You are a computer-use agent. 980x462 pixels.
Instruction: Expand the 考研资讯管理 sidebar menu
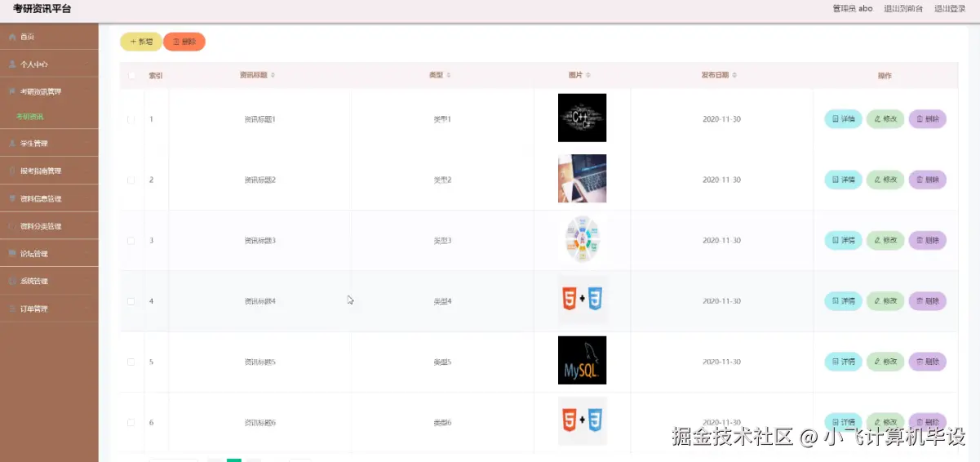(x=49, y=91)
